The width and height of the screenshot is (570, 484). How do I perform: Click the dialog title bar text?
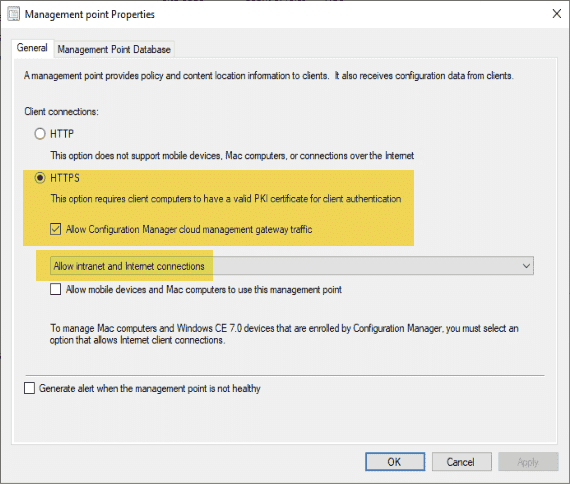tap(89, 15)
